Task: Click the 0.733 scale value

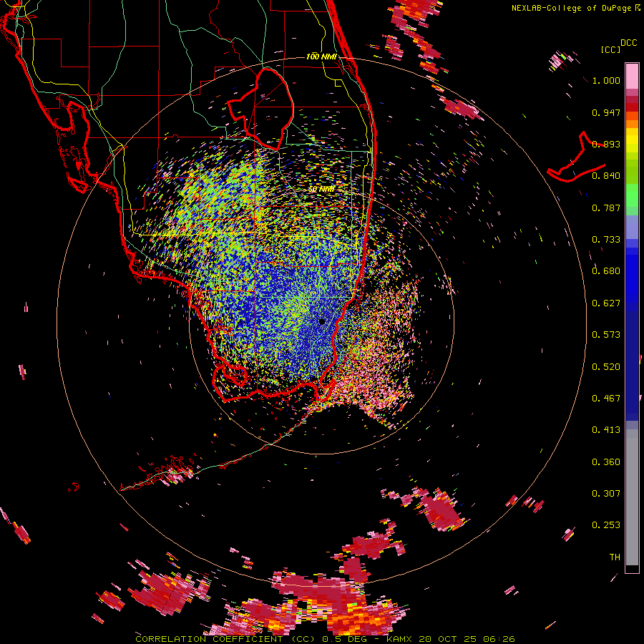Action: click(x=606, y=240)
